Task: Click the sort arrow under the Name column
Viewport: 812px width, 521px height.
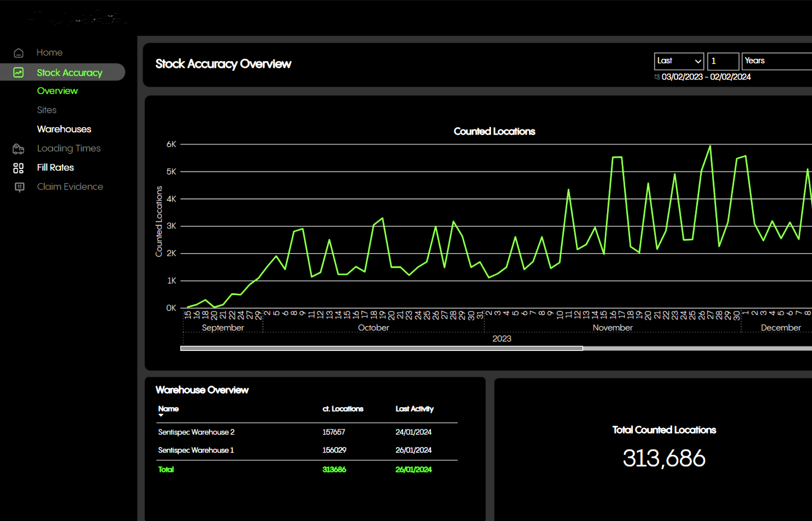Action: click(x=161, y=415)
